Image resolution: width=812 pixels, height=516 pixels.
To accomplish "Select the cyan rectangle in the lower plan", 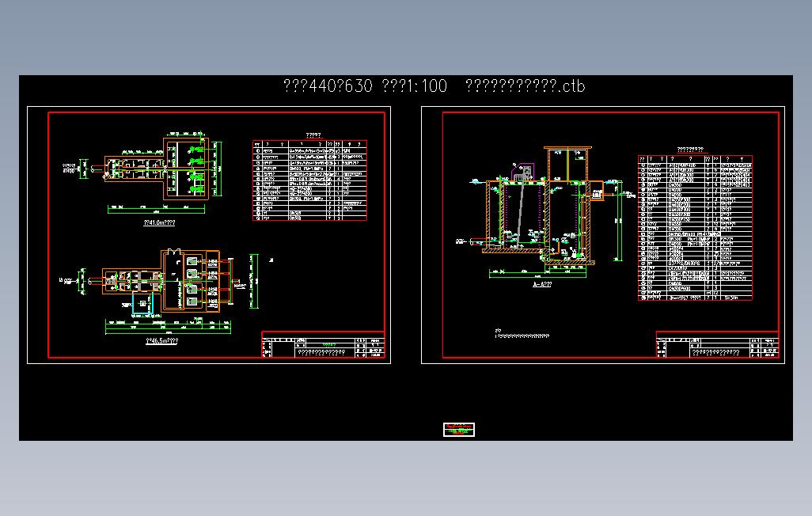I will tap(142, 304).
